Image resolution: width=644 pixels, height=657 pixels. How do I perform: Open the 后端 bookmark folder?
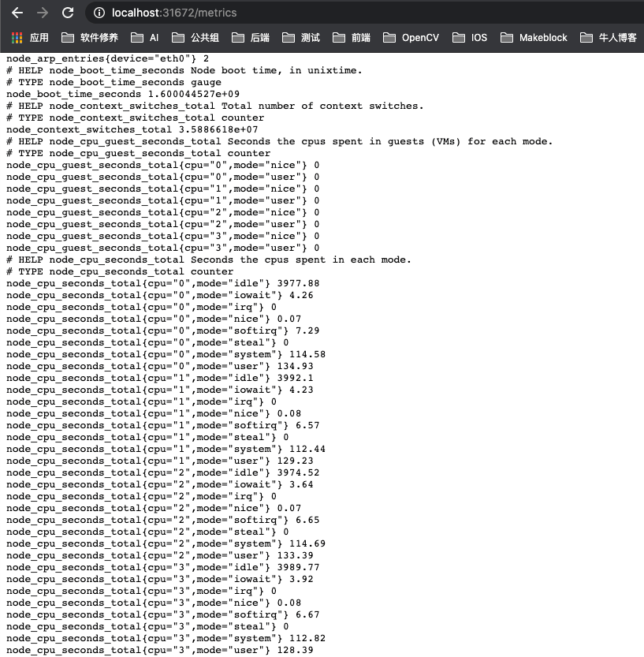point(251,38)
